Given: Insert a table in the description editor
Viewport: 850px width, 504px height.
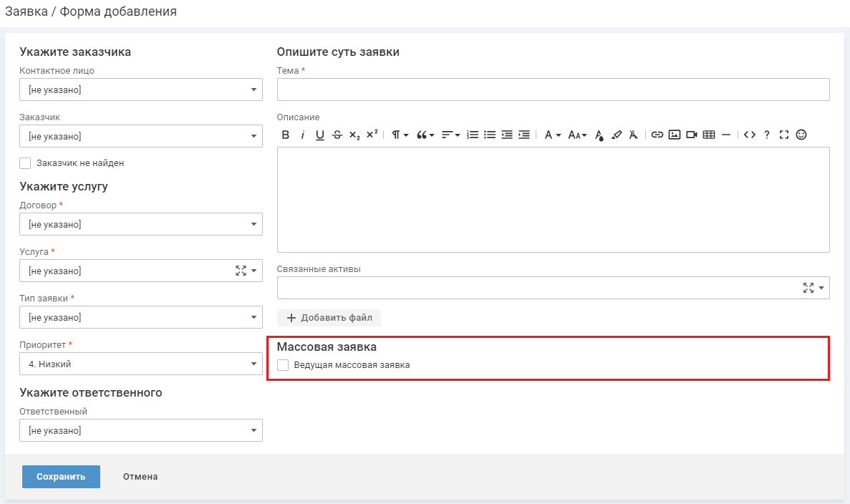Looking at the screenshot, I should pos(709,135).
